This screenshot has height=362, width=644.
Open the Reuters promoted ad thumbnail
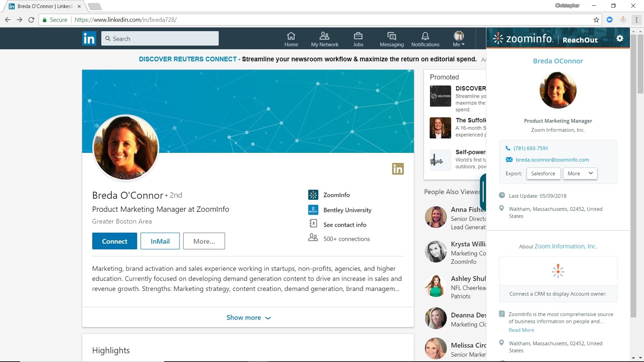pos(440,96)
